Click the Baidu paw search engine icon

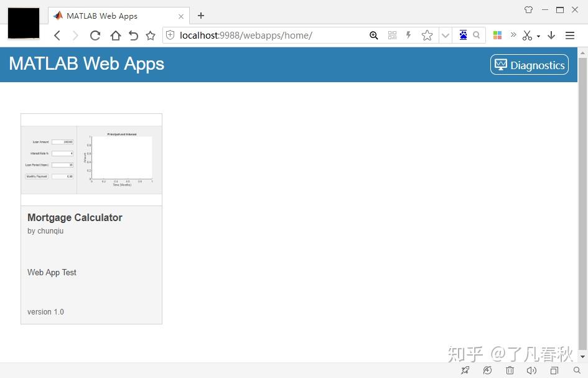coord(463,35)
